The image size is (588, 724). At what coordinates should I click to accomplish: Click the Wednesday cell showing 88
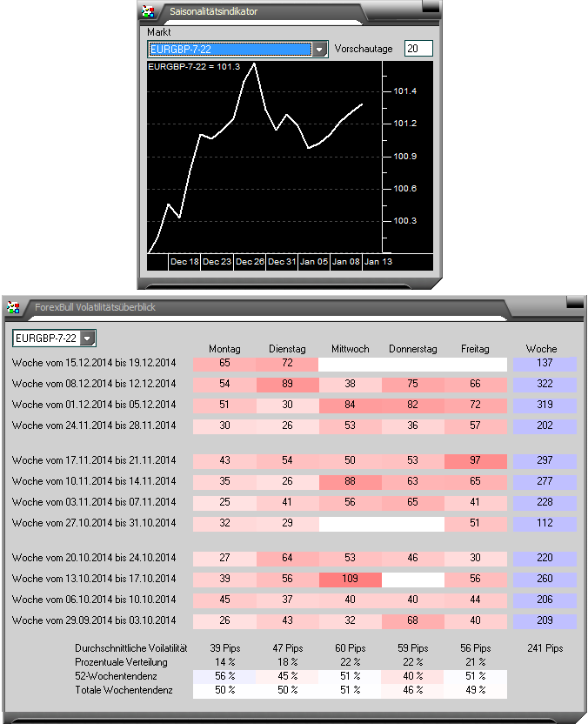351,481
